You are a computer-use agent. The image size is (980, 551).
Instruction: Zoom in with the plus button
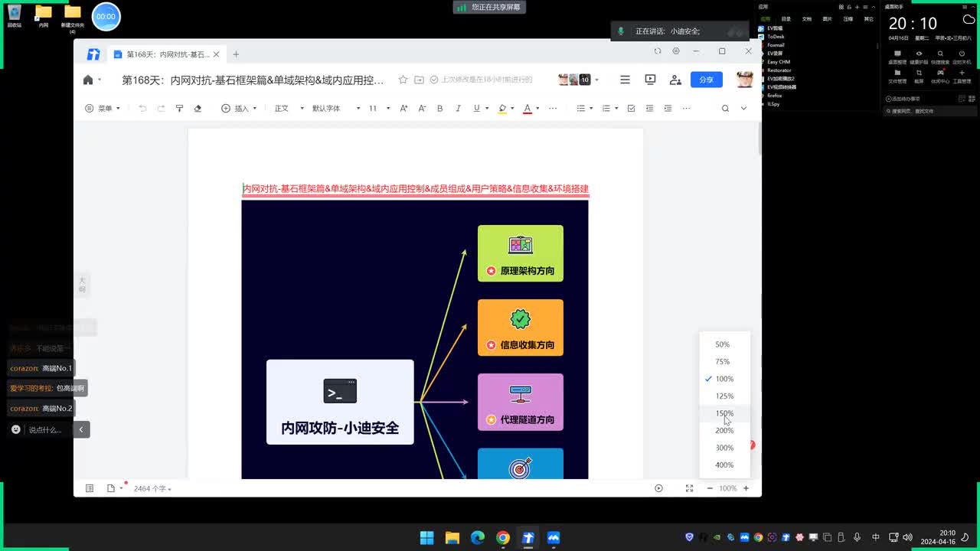[746, 488]
